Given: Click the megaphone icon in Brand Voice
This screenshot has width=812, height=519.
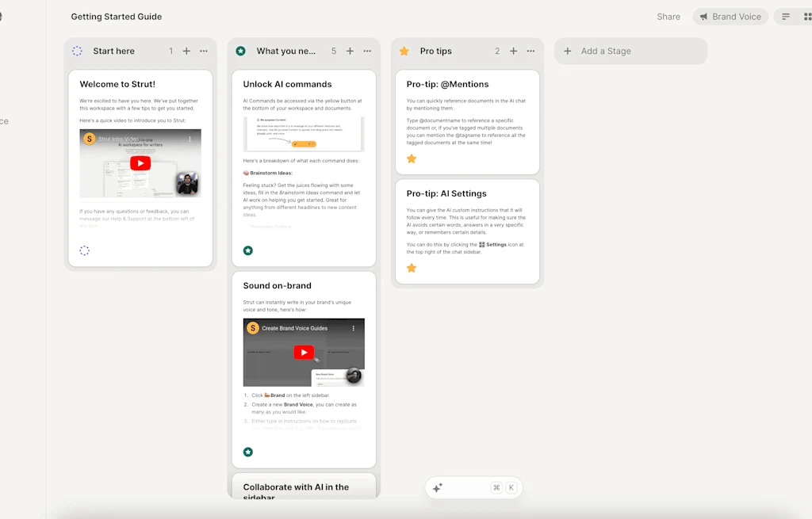Looking at the screenshot, I should 704,17.
